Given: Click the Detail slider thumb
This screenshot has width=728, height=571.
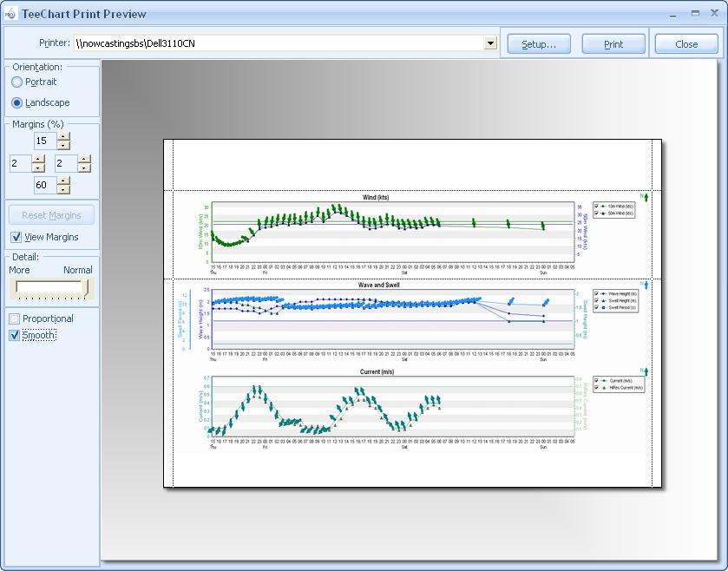Looking at the screenshot, I should click(x=85, y=288).
